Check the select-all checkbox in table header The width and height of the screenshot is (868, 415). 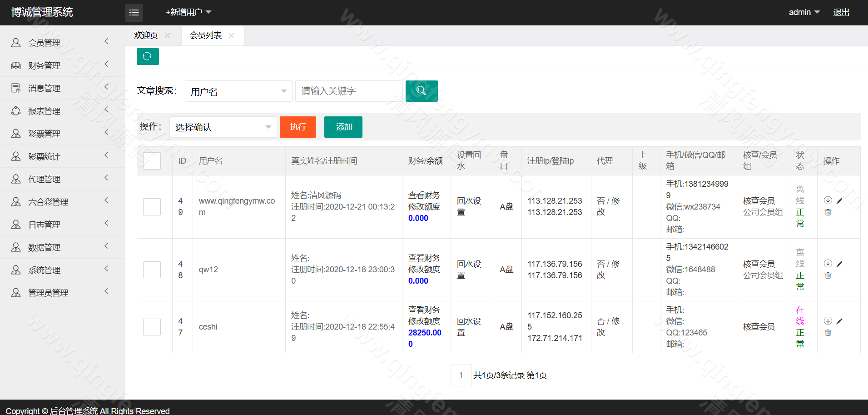click(152, 161)
